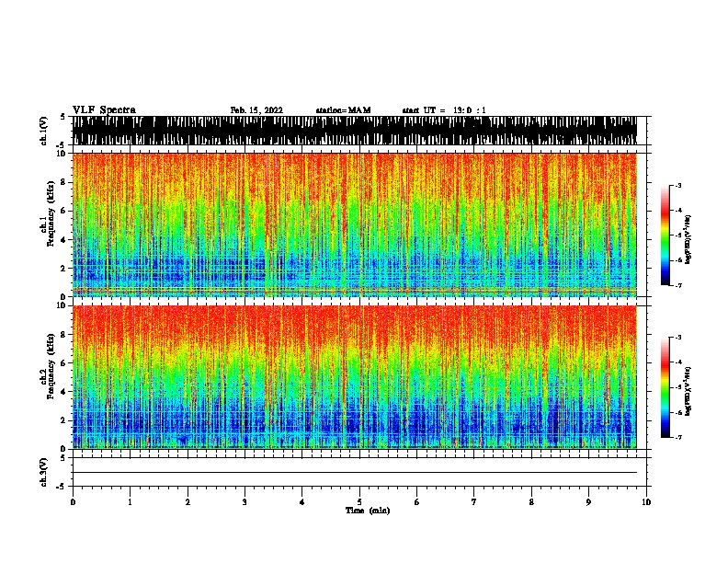Click the "4" tick on the time axis
The width and height of the screenshot is (728, 563).
click(x=302, y=502)
